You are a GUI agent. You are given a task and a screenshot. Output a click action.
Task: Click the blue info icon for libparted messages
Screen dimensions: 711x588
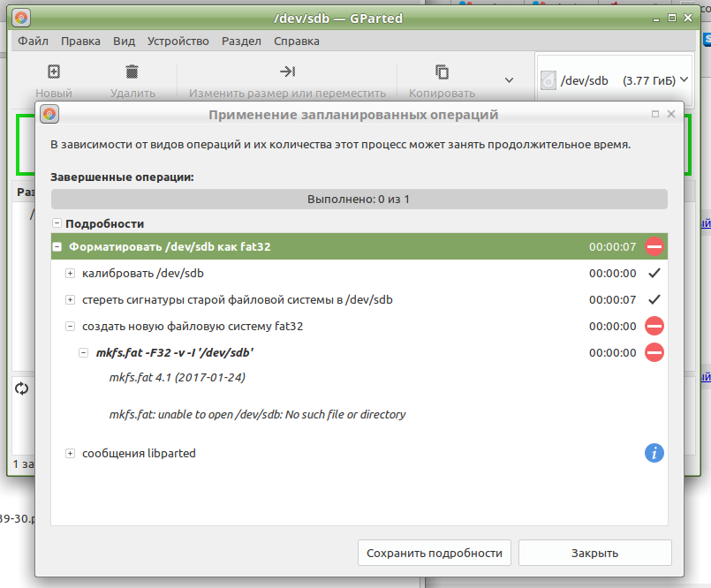(x=654, y=453)
